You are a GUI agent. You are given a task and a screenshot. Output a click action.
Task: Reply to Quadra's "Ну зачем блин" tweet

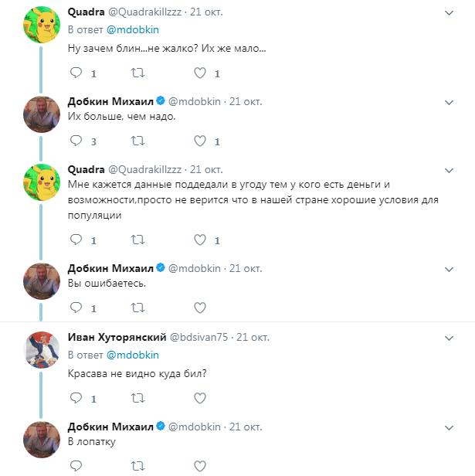(76, 73)
